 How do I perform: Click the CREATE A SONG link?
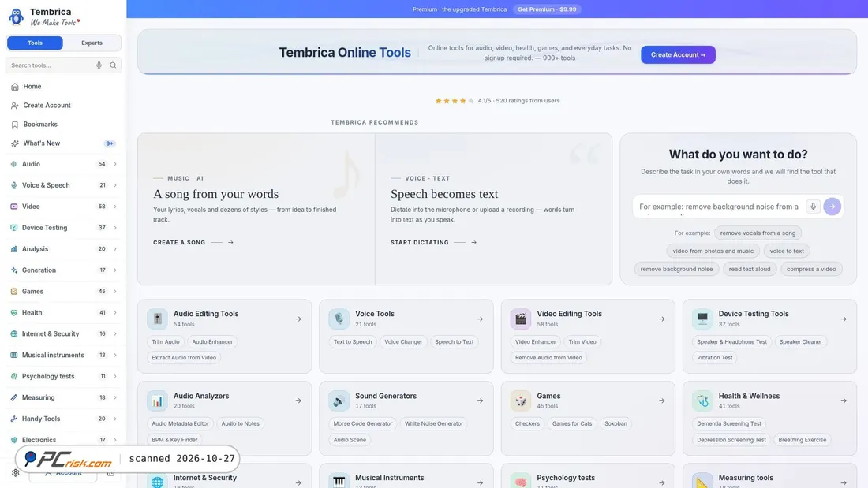pos(193,242)
